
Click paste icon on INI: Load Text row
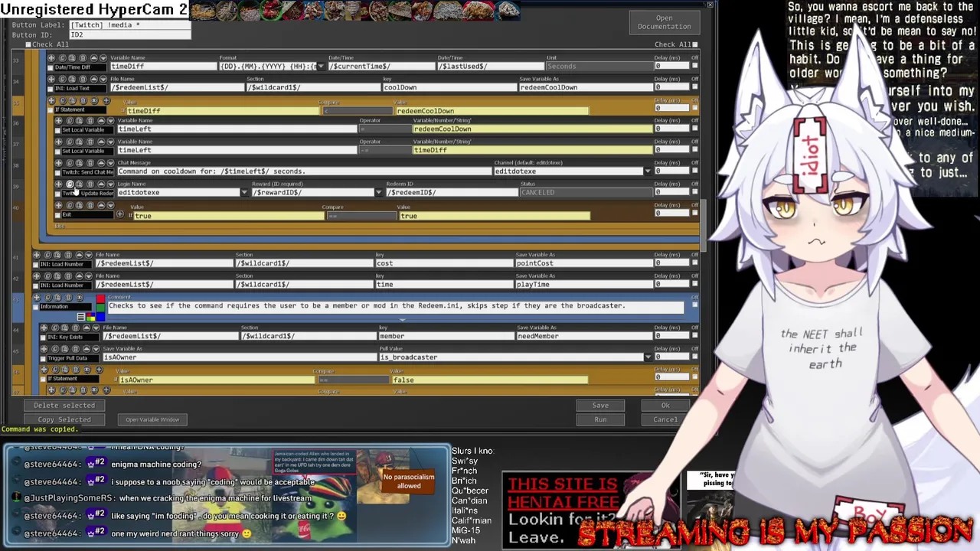[72, 79]
